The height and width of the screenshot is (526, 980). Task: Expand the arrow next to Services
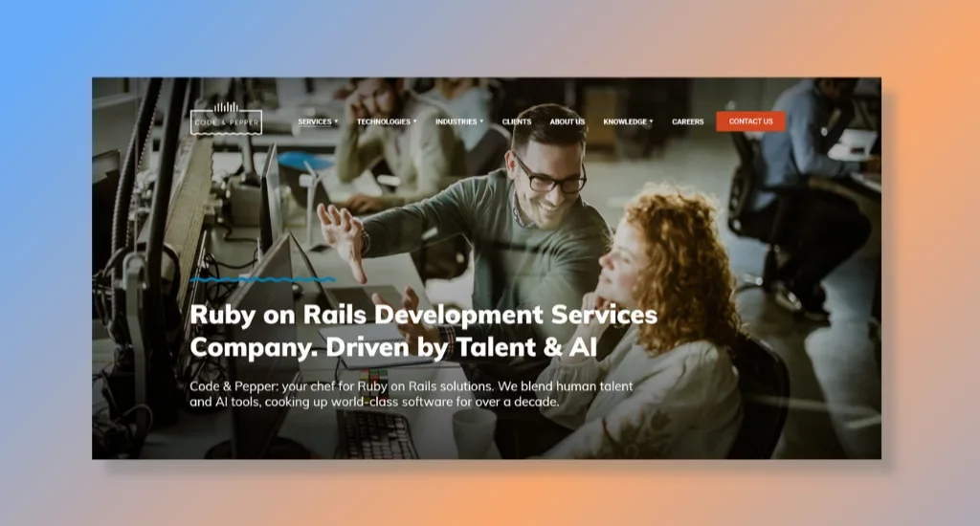(x=336, y=121)
